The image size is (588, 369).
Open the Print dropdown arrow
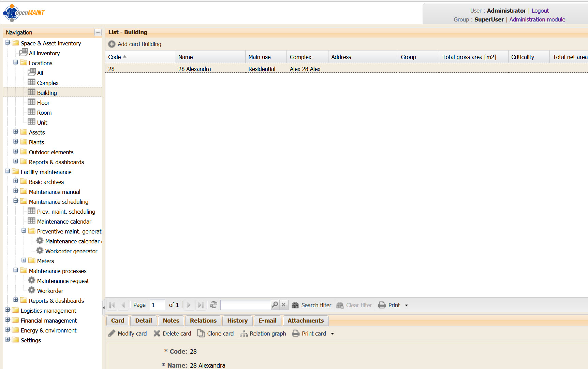(406, 306)
